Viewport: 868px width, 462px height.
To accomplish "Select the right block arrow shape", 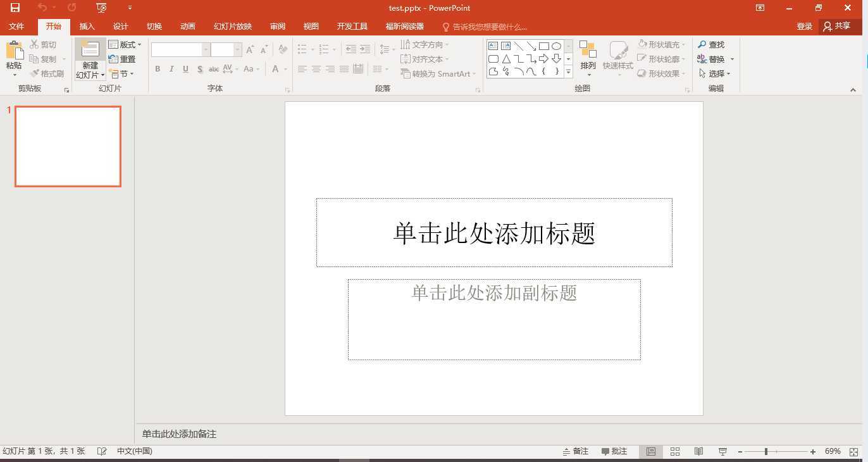I will pos(543,59).
